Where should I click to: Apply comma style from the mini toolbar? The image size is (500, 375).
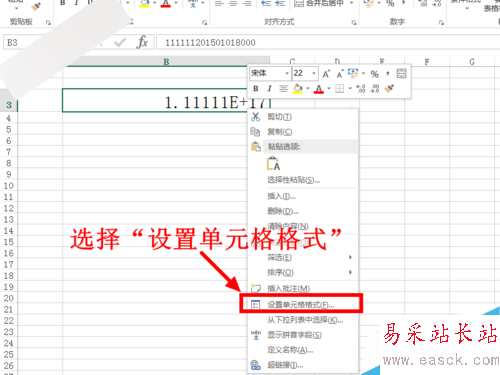[388, 74]
